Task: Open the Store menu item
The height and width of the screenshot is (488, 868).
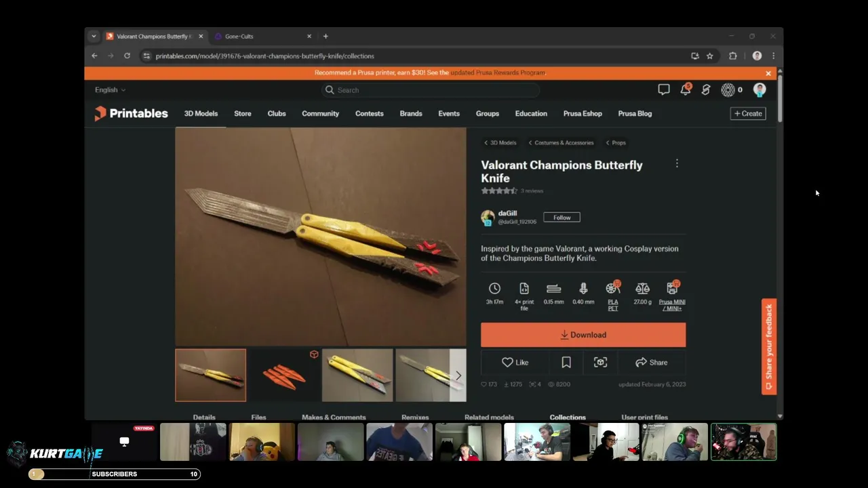Action: (243, 114)
